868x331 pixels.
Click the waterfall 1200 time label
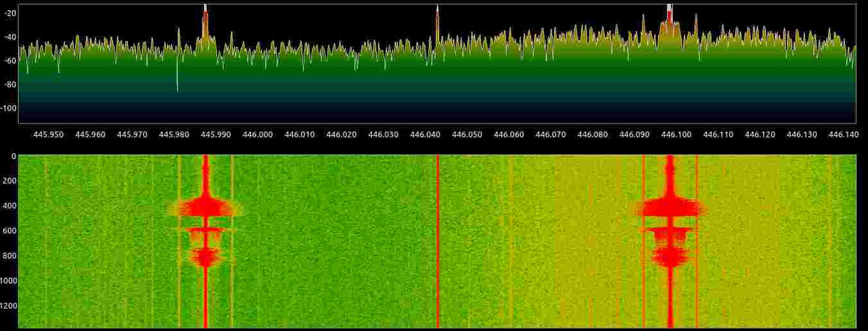coord(7,306)
